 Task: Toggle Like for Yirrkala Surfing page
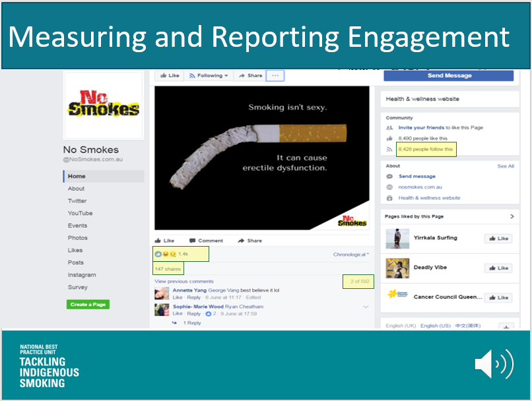(498, 238)
